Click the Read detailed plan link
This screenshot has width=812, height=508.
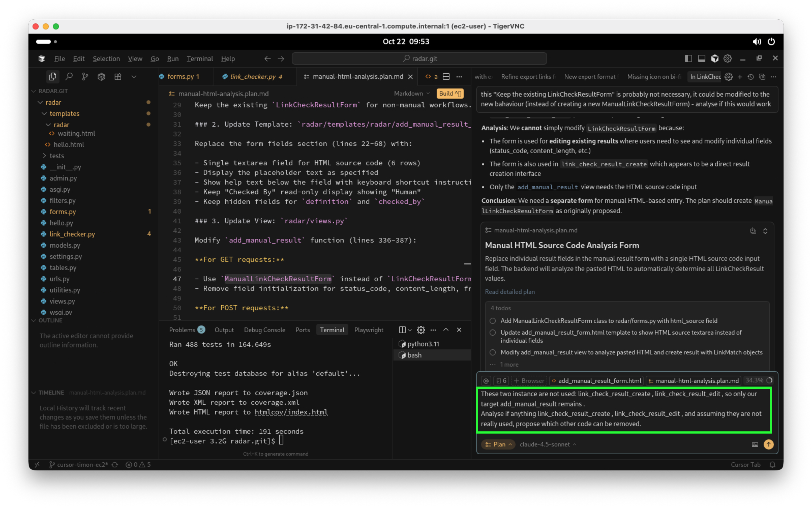click(x=510, y=292)
